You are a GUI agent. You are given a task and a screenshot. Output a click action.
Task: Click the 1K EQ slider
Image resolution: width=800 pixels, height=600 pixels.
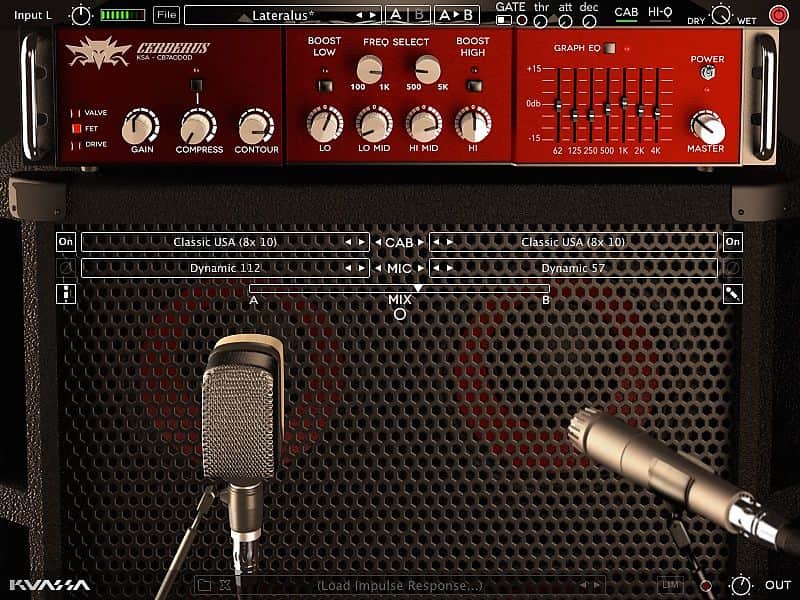623,102
